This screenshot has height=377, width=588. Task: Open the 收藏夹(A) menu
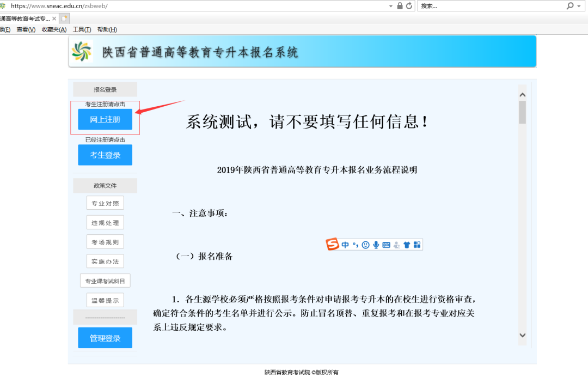pos(54,29)
